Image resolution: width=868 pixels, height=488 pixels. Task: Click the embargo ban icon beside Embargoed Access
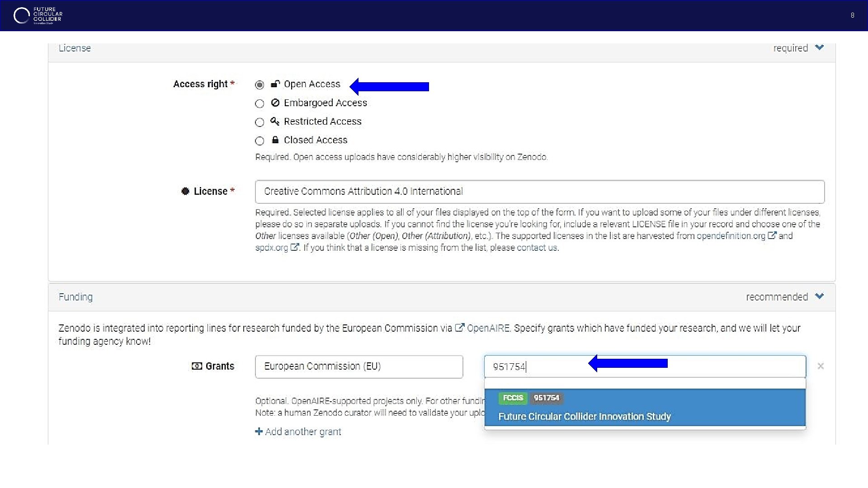tap(275, 103)
